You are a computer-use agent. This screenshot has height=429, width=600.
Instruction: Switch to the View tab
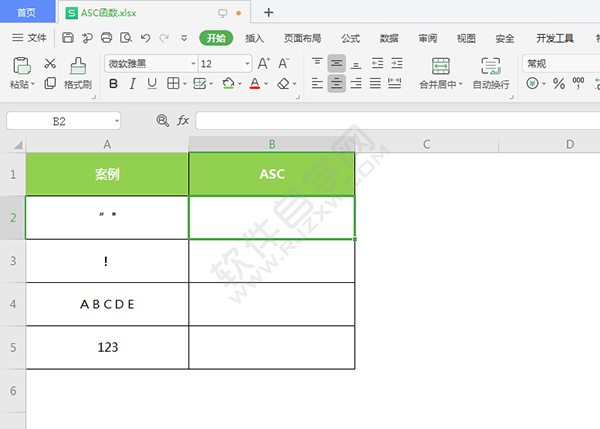tap(466, 38)
